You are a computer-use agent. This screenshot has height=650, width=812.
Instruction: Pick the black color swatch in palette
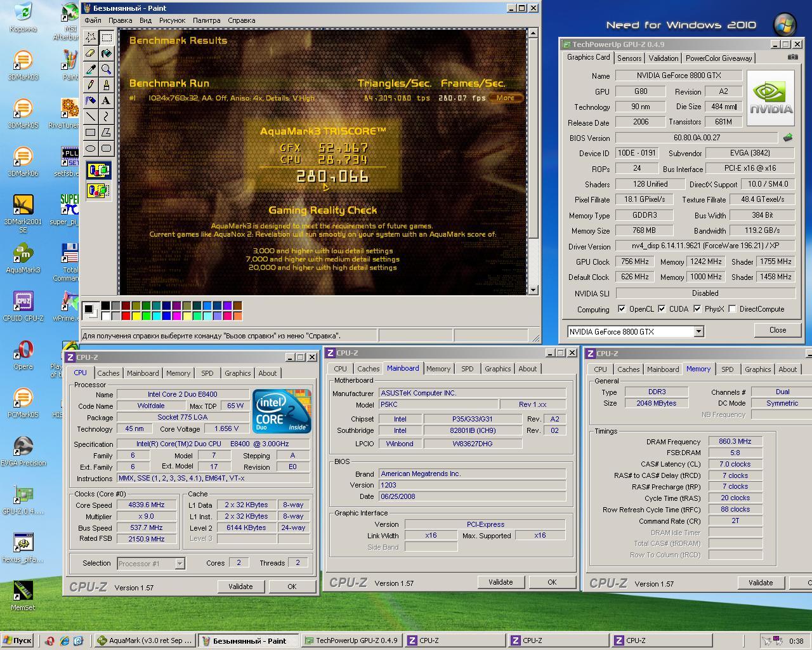(105, 306)
